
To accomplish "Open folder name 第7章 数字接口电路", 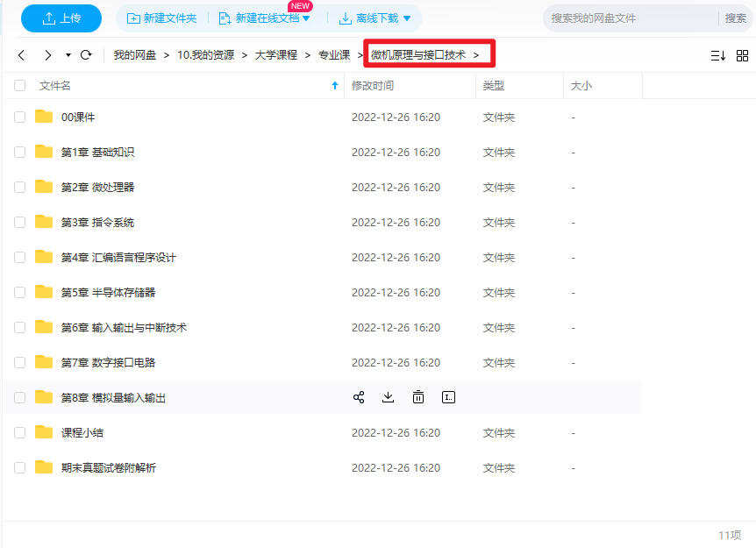I will click(x=109, y=362).
